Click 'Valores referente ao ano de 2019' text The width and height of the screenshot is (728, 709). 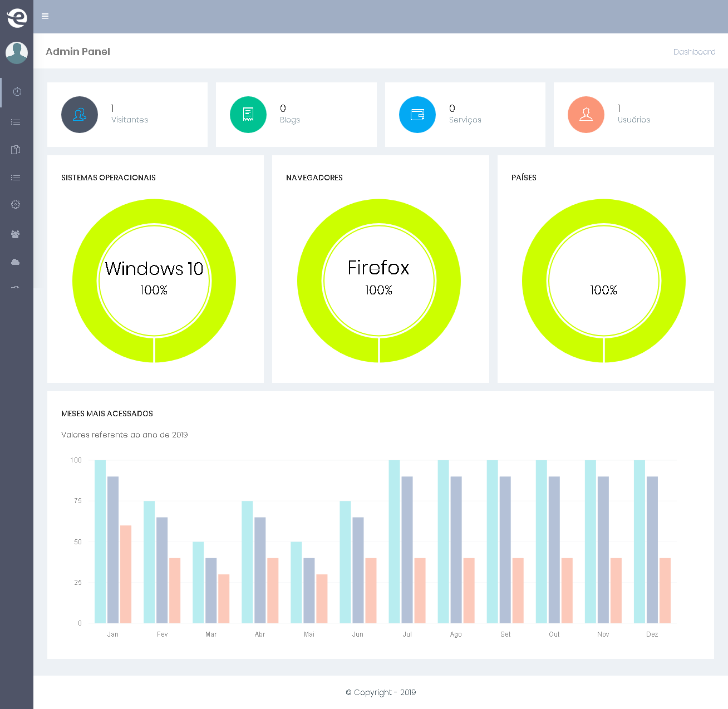125,435
